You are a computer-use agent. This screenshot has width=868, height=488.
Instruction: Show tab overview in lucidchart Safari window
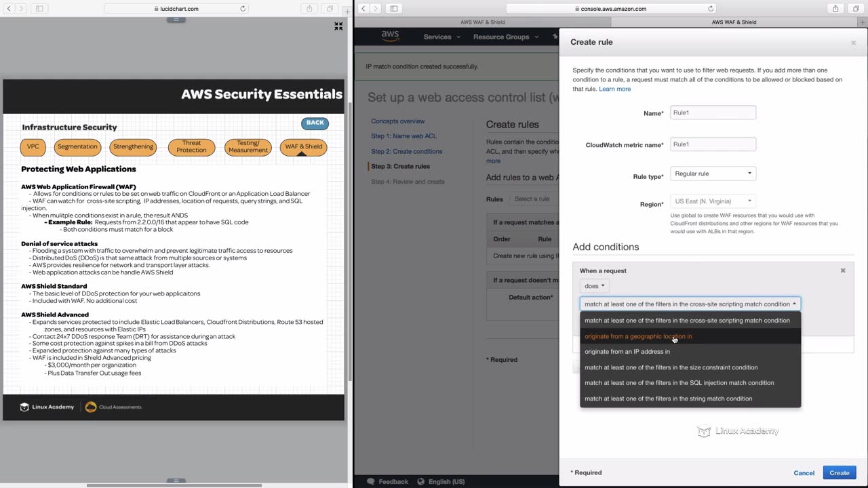pos(330,8)
